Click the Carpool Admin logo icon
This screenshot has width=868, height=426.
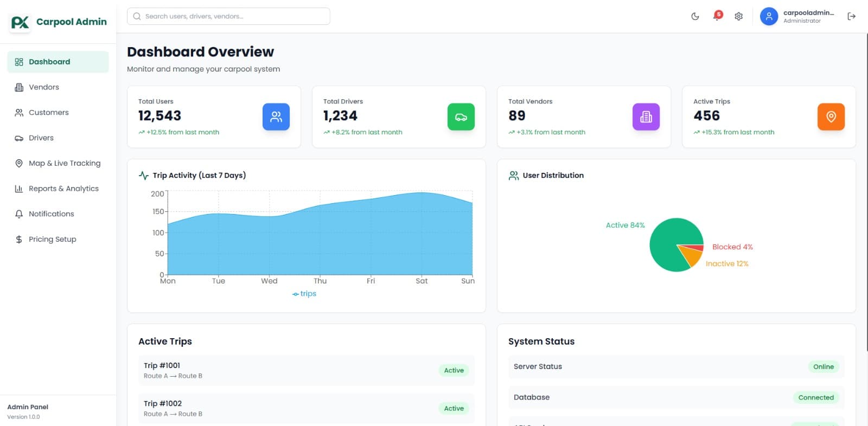coord(21,22)
